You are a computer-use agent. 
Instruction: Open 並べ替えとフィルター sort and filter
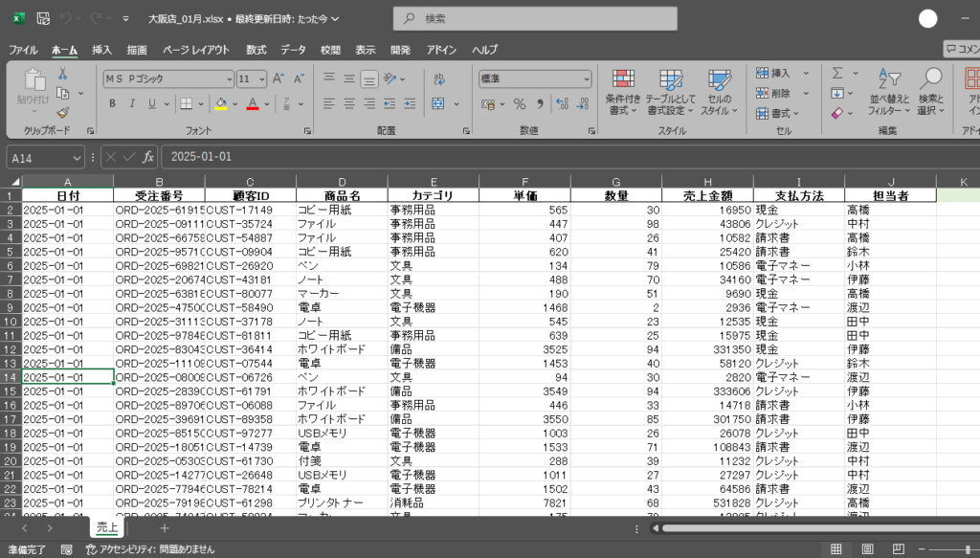(x=889, y=92)
